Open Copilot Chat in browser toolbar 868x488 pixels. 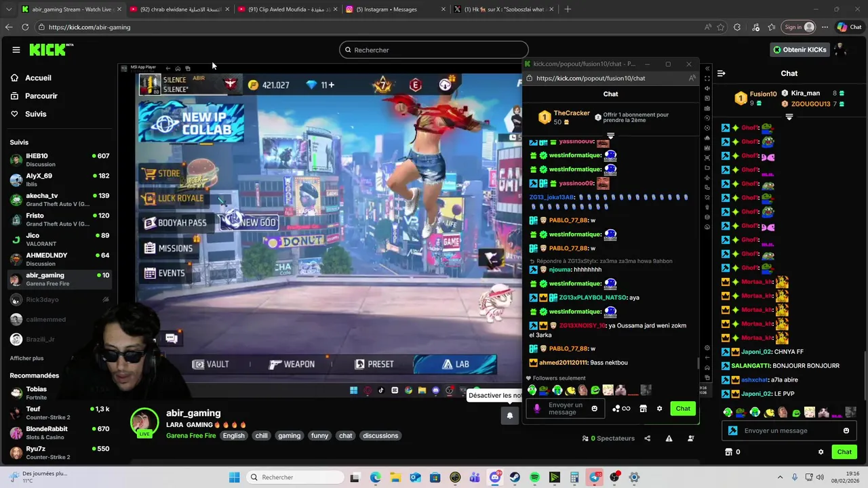(848, 27)
